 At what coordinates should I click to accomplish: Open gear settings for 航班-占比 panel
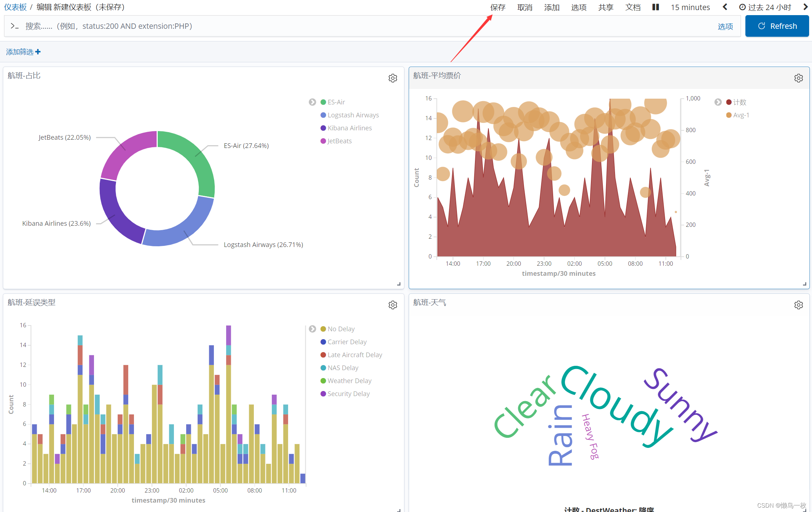pyautogui.click(x=392, y=78)
